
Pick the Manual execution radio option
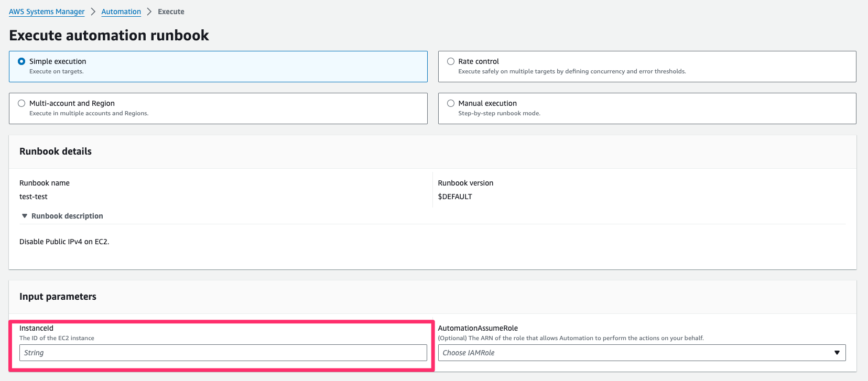[x=451, y=103]
